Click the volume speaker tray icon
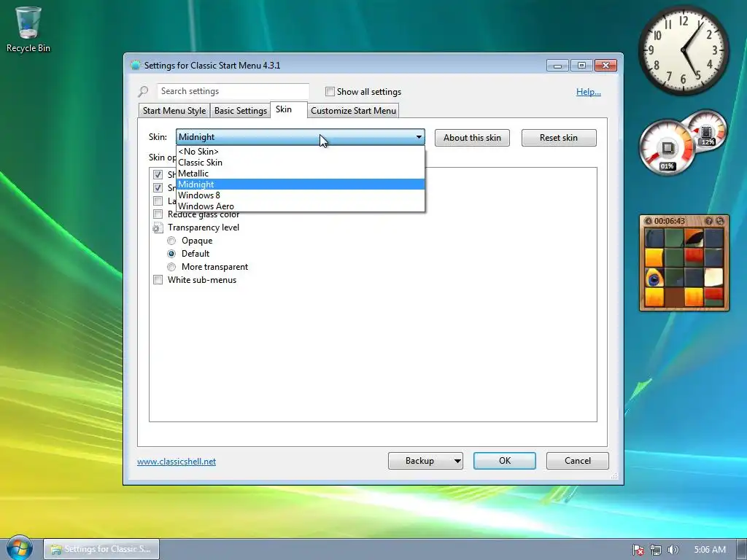 (x=673, y=550)
